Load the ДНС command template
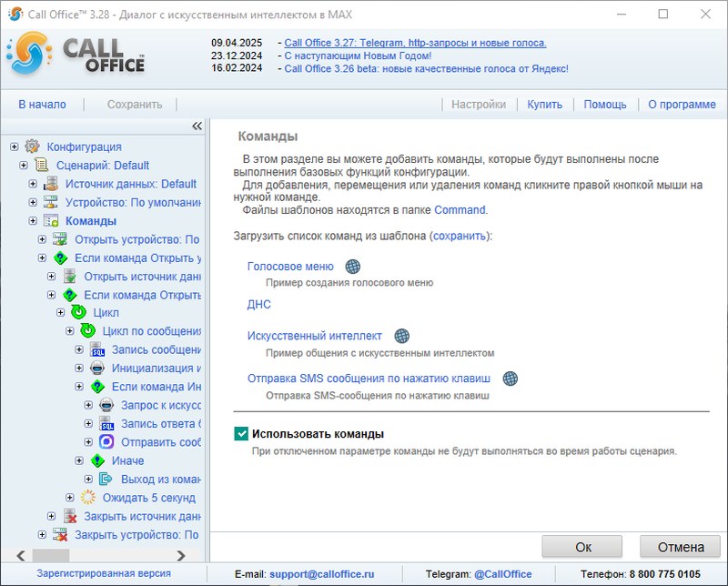728x586 pixels. (258, 304)
